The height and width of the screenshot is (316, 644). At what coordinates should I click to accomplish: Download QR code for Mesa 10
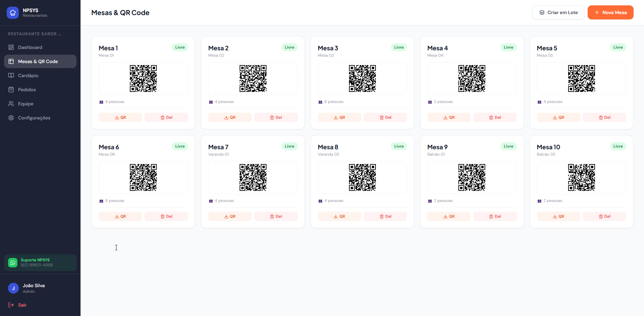tap(558, 216)
